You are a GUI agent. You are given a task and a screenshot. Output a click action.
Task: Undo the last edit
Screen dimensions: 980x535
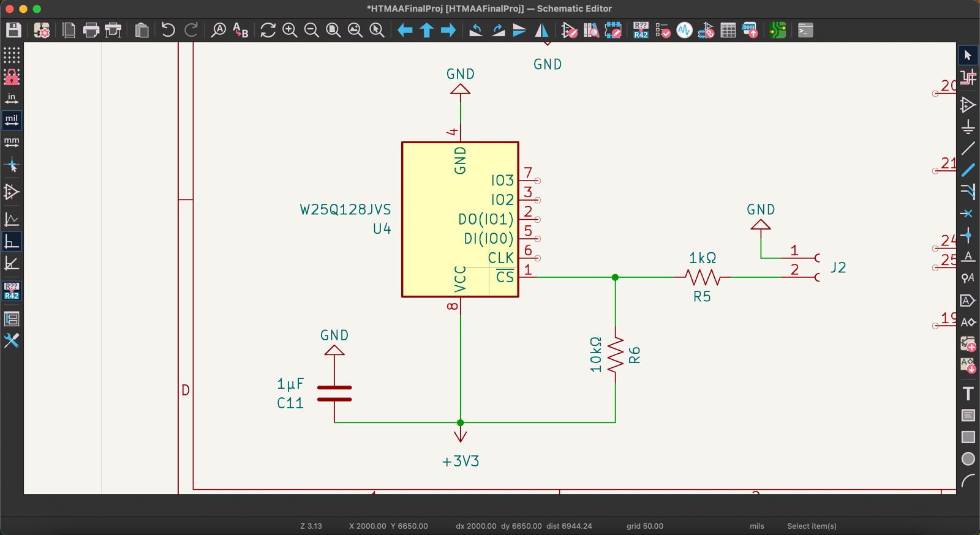point(168,30)
